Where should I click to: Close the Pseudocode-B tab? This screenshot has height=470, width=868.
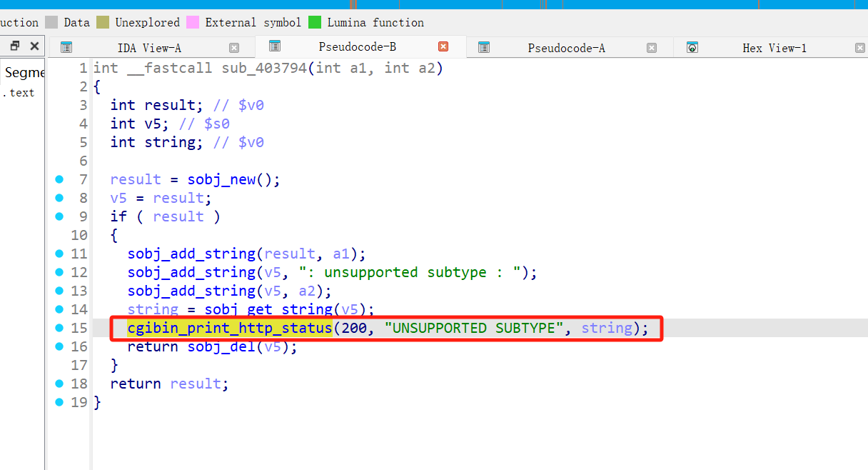pyautogui.click(x=443, y=46)
